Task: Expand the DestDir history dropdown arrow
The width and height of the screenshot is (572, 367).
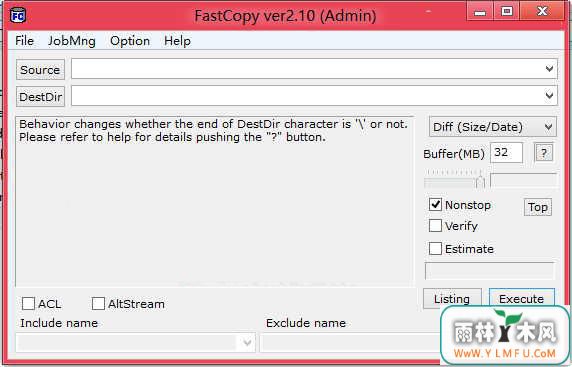Action: 549,96
